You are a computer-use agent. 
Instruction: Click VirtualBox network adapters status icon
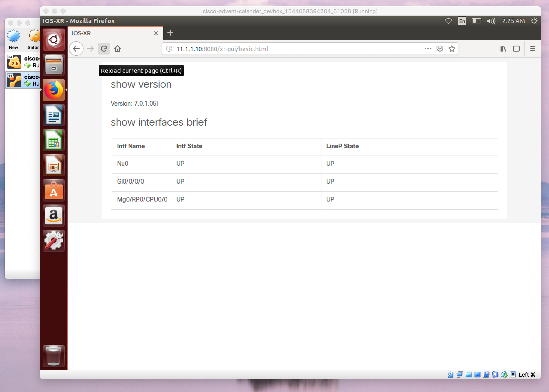(459, 374)
